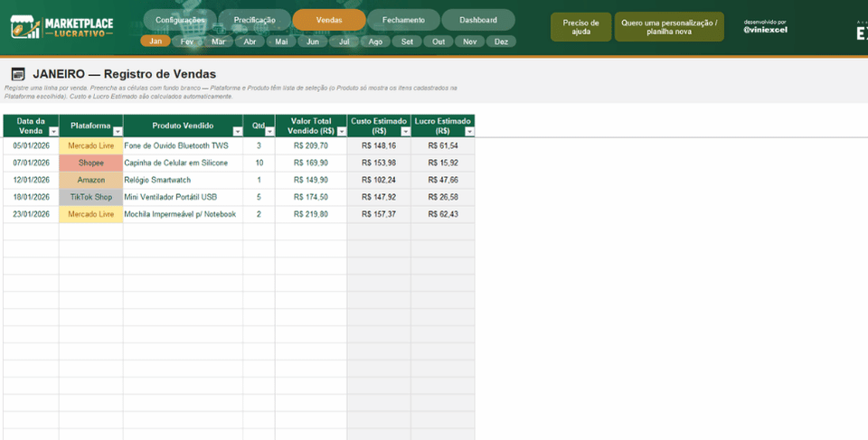Select value cell R$ 174,50
The height and width of the screenshot is (440, 868).
coord(311,198)
